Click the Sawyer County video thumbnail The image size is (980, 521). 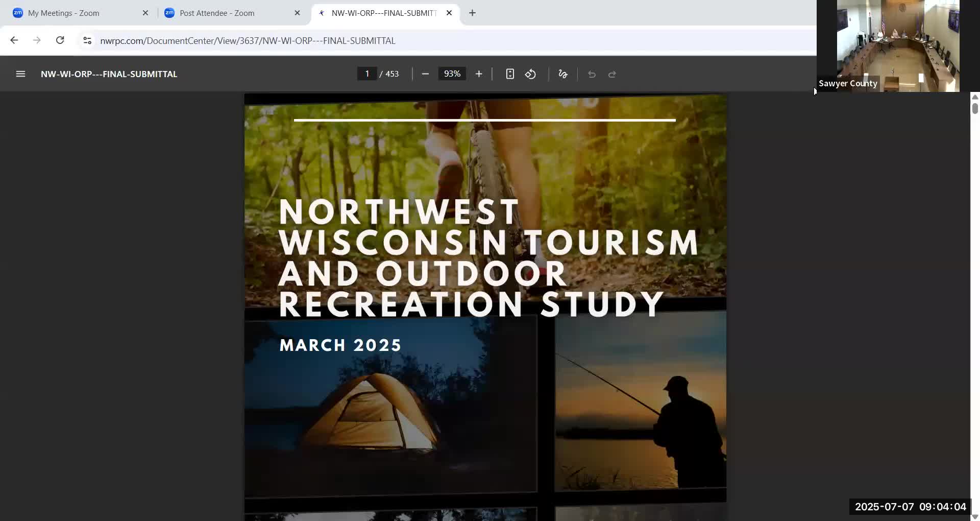[x=897, y=46]
